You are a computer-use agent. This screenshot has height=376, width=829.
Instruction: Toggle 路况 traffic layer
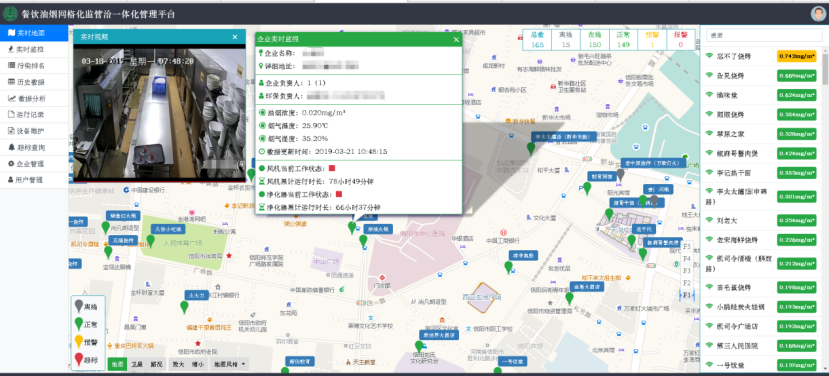tap(156, 364)
